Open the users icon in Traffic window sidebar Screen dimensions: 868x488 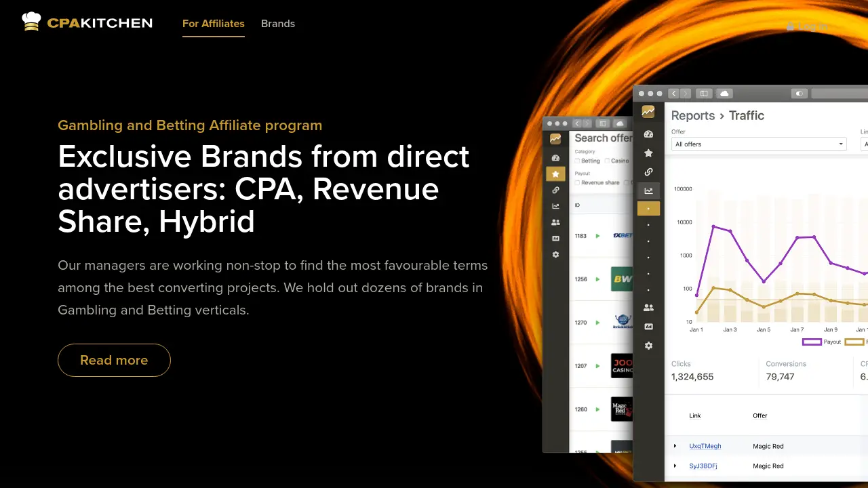[x=648, y=308]
